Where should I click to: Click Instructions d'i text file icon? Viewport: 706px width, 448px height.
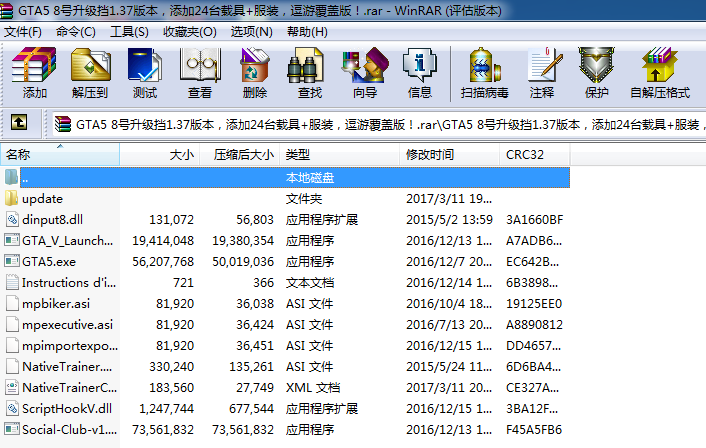[11, 283]
